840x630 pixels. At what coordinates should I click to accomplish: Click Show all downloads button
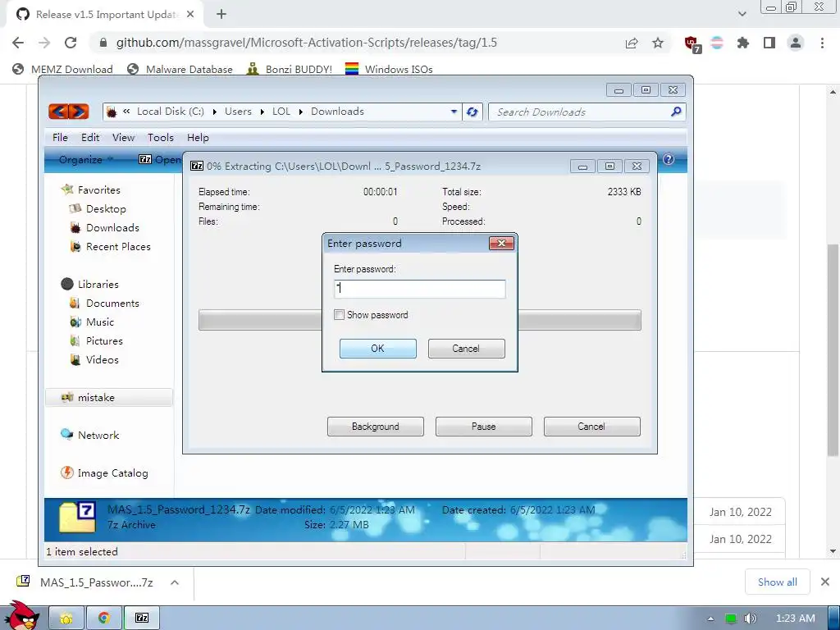(778, 582)
